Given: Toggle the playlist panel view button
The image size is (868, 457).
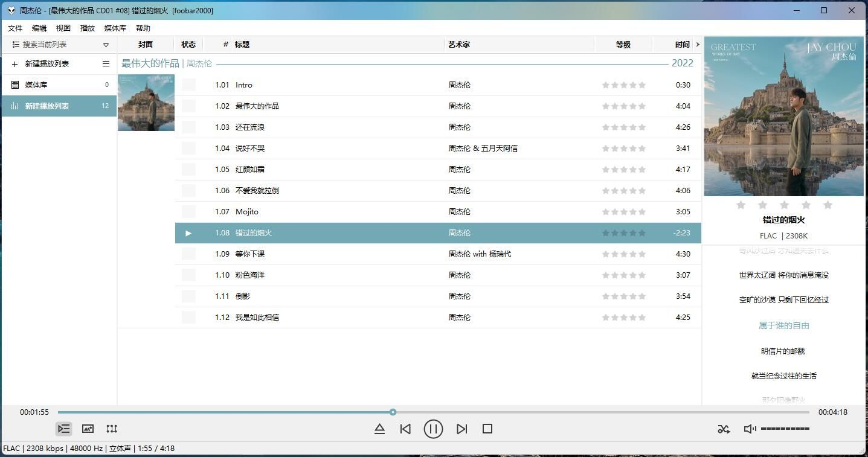Looking at the screenshot, I should [63, 429].
